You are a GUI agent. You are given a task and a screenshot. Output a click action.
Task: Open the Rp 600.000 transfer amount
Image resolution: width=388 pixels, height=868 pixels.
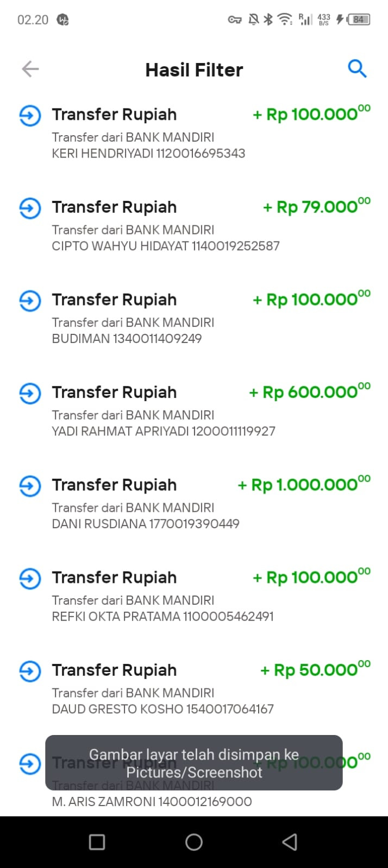(x=310, y=391)
